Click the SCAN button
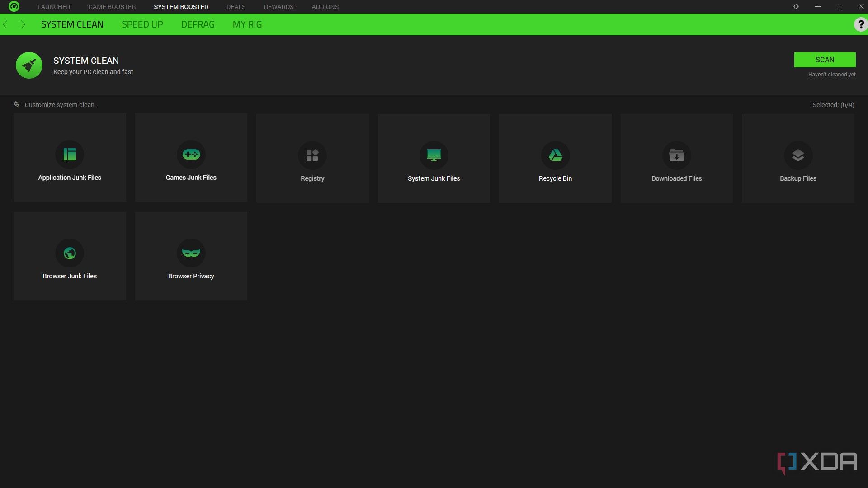 coord(825,60)
